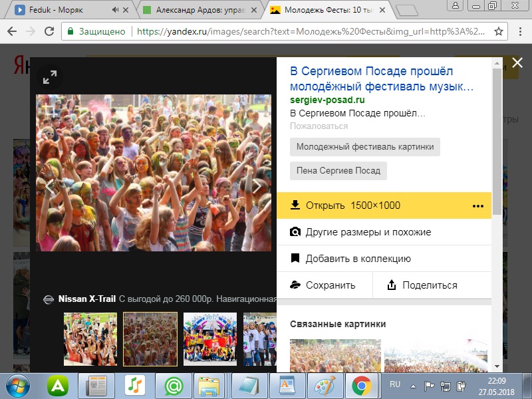
Task: Open the Action Center flag icon
Action: point(429,386)
